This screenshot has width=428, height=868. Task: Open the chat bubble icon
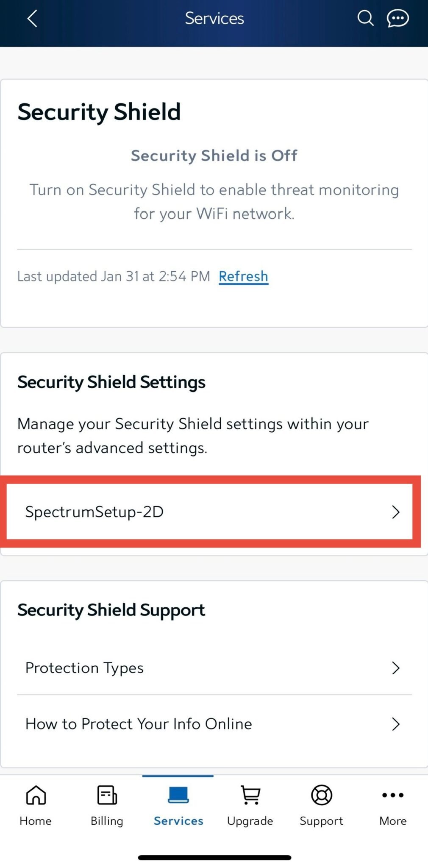click(397, 19)
